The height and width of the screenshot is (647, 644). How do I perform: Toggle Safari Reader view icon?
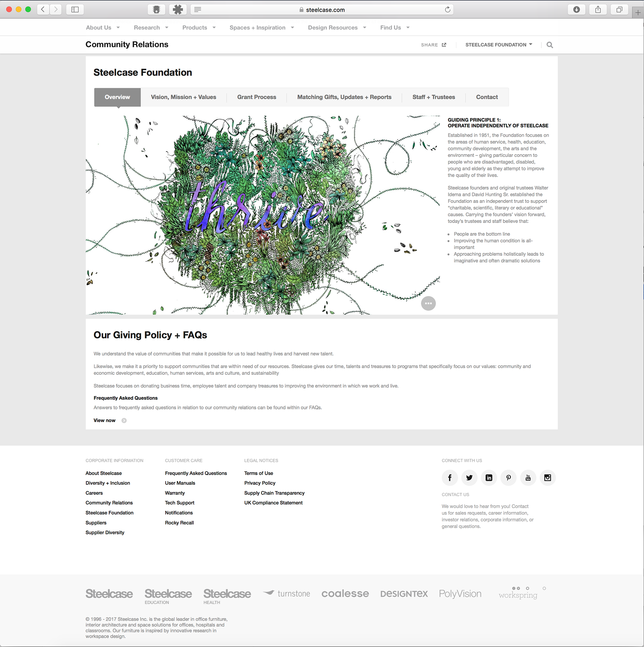[x=198, y=10]
